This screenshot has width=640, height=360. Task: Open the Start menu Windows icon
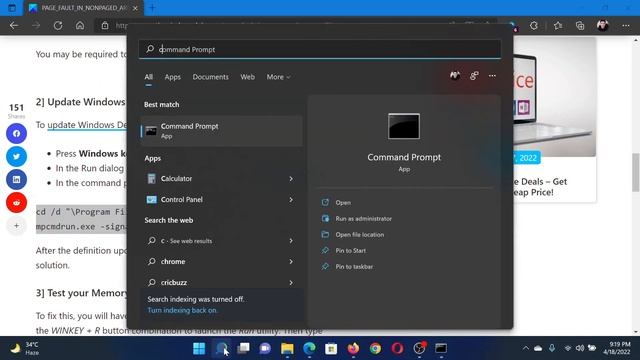(x=199, y=348)
